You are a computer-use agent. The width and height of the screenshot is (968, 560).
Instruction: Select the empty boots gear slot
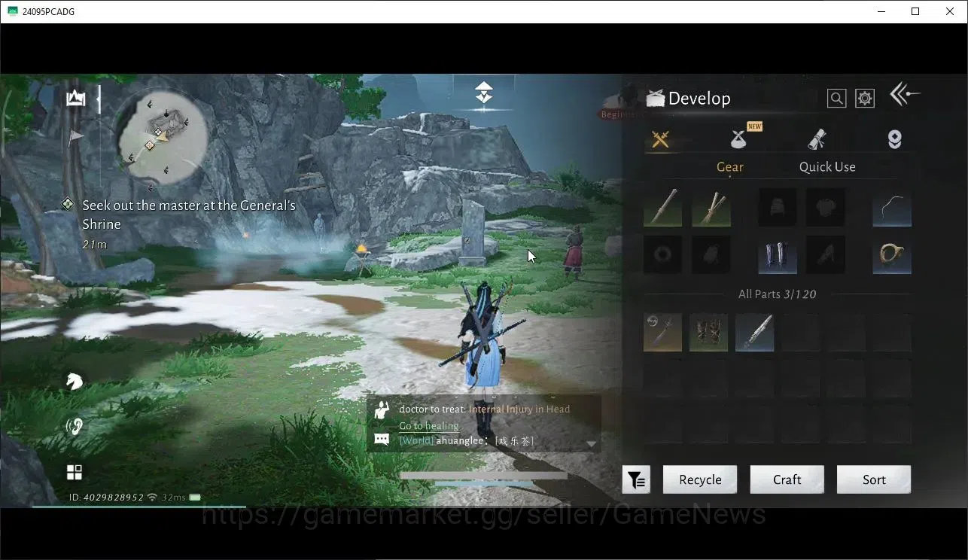[826, 254]
